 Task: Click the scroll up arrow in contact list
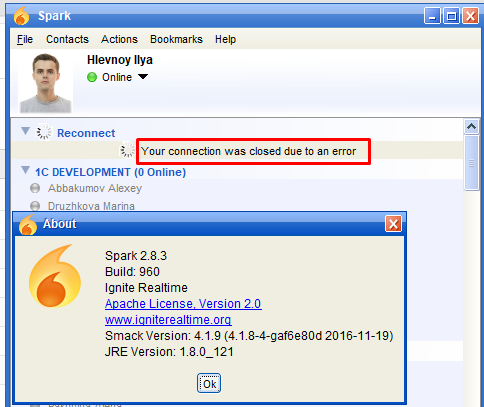(x=471, y=126)
